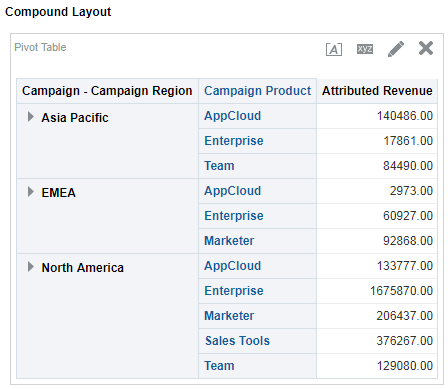The image size is (448, 389).
Task: Select revenue value 2973.00
Action: pos(411,191)
